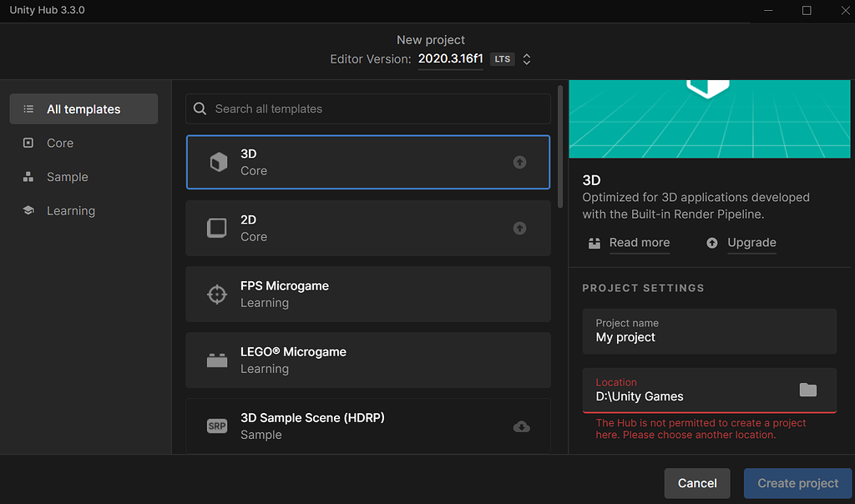Click the search magnifier in the templates search bar
This screenshot has height=504, width=855.
(200, 108)
